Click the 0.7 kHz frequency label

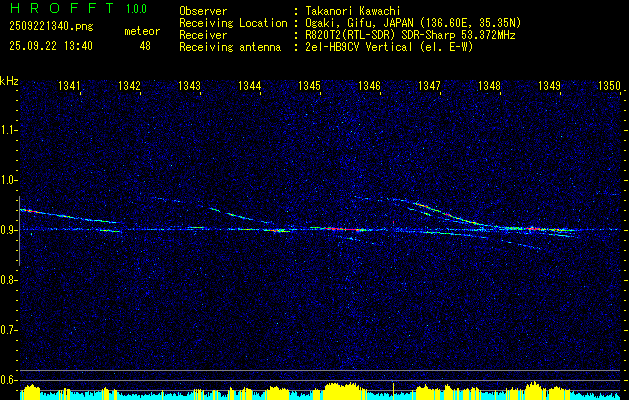coord(7,330)
